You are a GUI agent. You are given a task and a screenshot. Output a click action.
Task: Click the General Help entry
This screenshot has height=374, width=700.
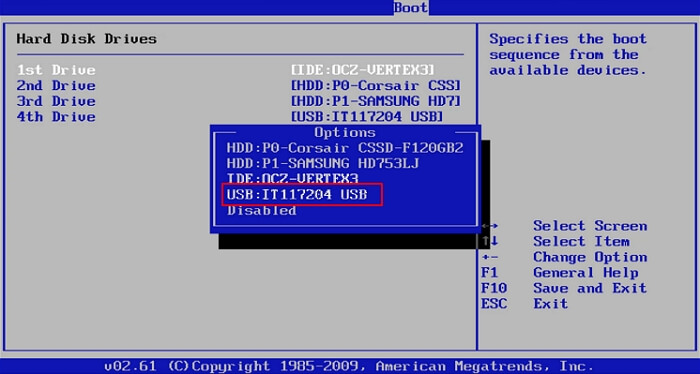[x=586, y=273]
